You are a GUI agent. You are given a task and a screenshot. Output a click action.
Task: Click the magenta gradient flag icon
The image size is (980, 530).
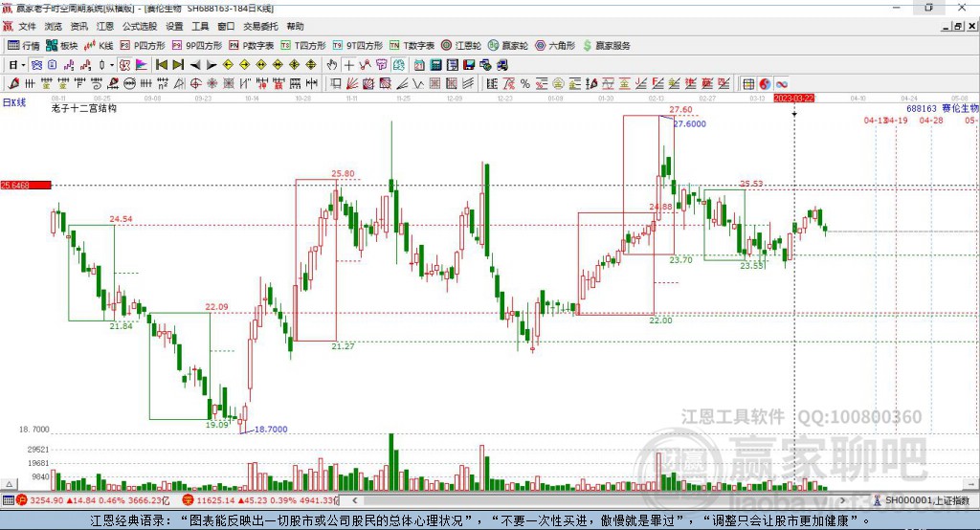coord(142,65)
